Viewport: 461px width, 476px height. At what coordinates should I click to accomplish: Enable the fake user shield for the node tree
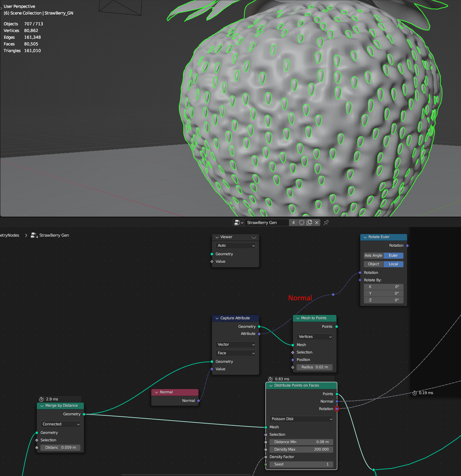[x=302, y=222]
